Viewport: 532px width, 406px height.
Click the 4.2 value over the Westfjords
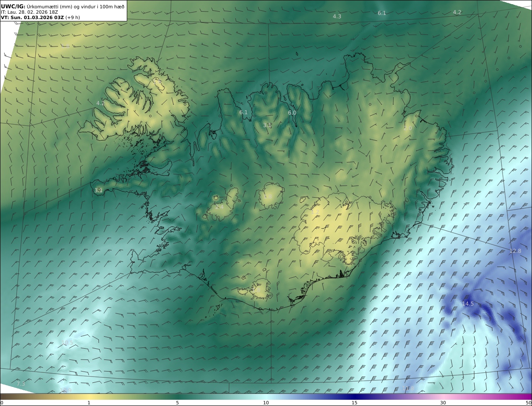(x=101, y=103)
